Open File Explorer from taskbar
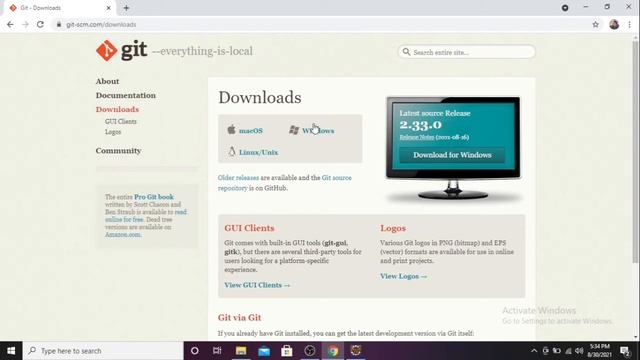This screenshot has width=640, height=360. [x=241, y=351]
